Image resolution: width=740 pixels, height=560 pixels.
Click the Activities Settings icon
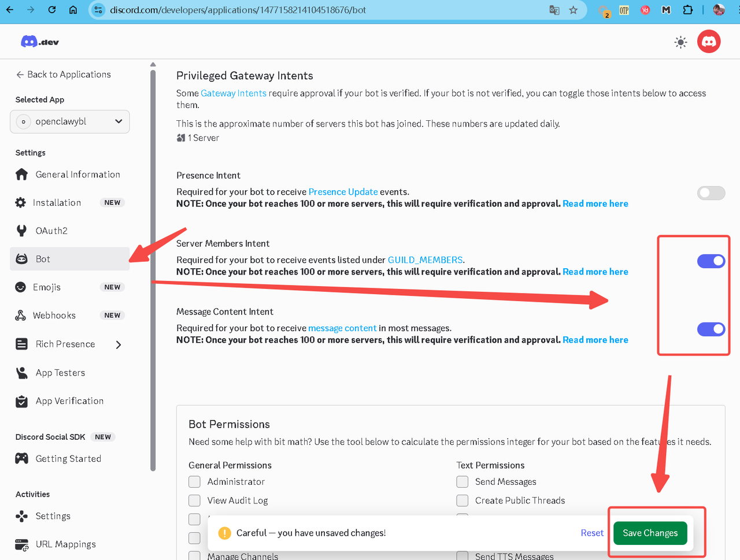click(x=22, y=516)
